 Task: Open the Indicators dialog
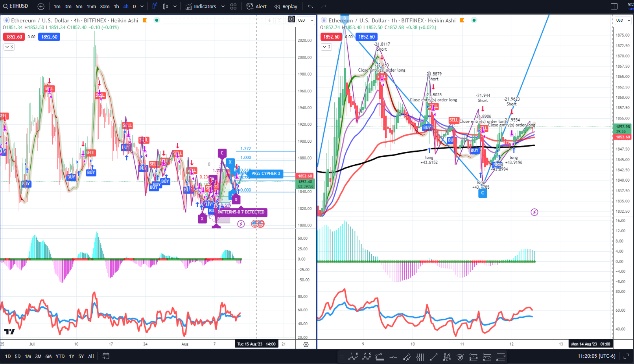click(201, 6)
